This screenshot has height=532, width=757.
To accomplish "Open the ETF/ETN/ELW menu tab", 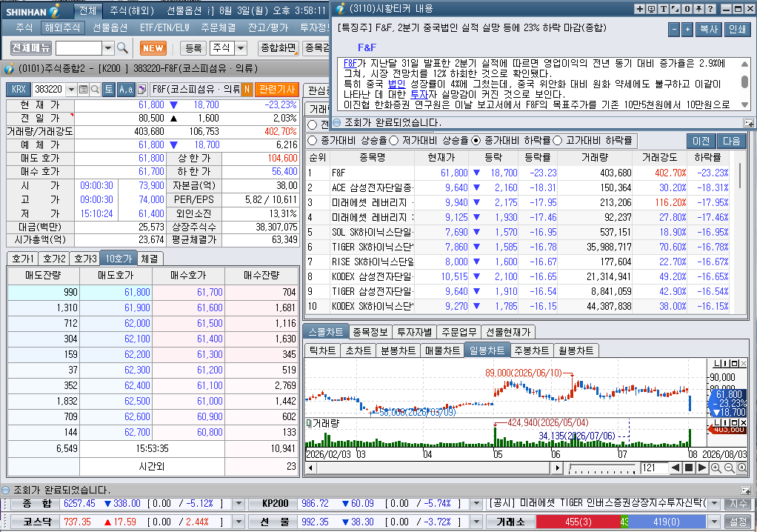I will (x=164, y=28).
